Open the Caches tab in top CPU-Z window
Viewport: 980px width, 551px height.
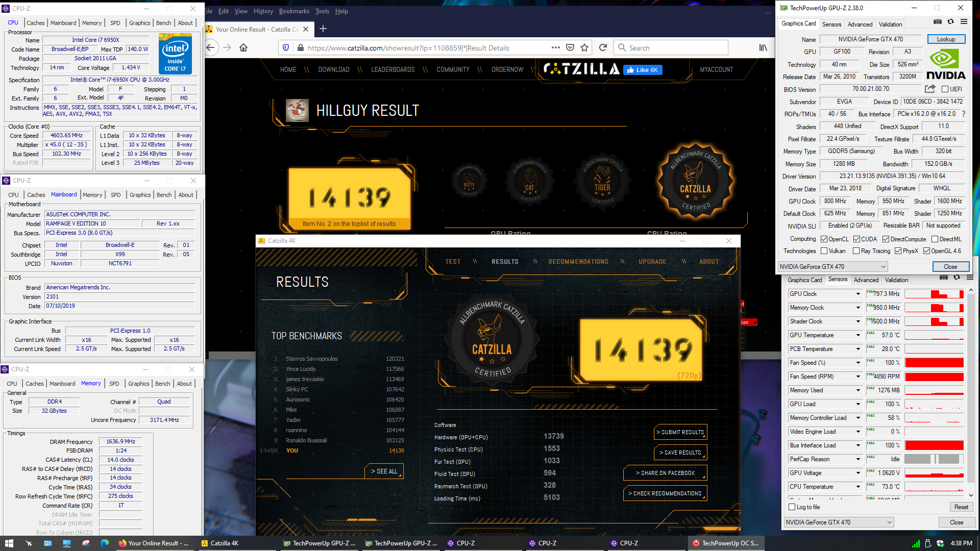(x=35, y=23)
